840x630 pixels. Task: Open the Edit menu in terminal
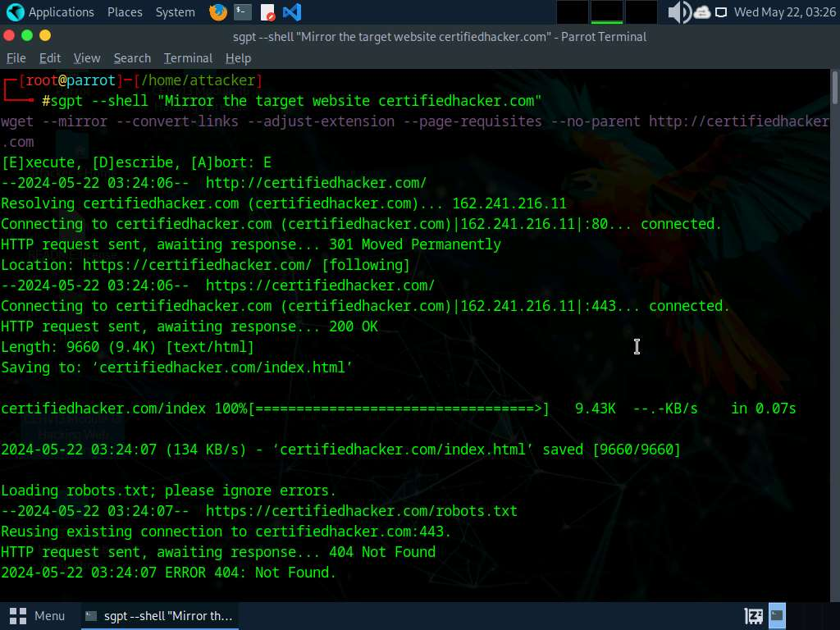pos(50,58)
